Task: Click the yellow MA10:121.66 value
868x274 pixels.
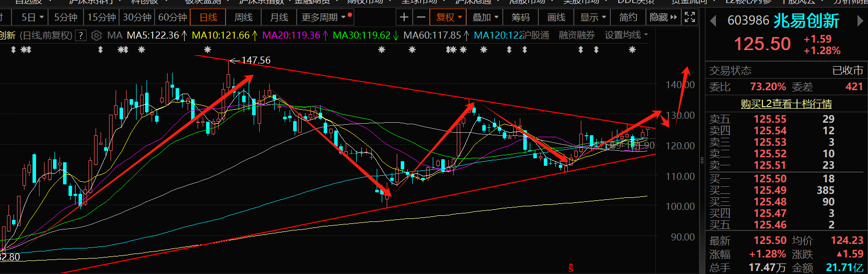Action: (x=221, y=36)
